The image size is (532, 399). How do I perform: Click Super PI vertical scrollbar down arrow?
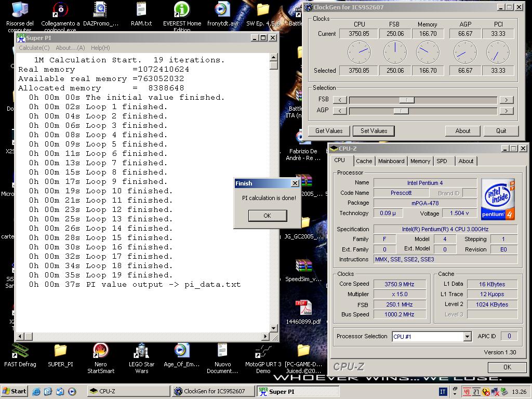pos(273,328)
